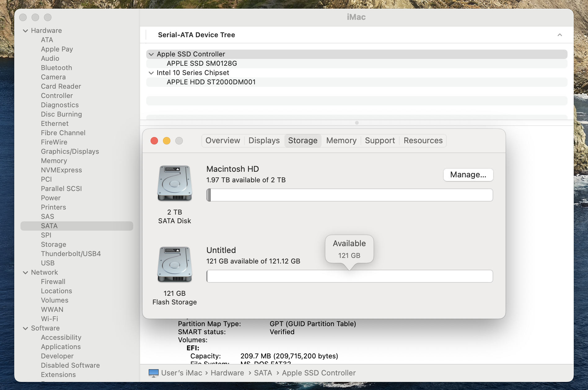Image resolution: width=588 pixels, height=390 pixels.
Task: Click User's iMac in the path bar
Action: tap(182, 373)
